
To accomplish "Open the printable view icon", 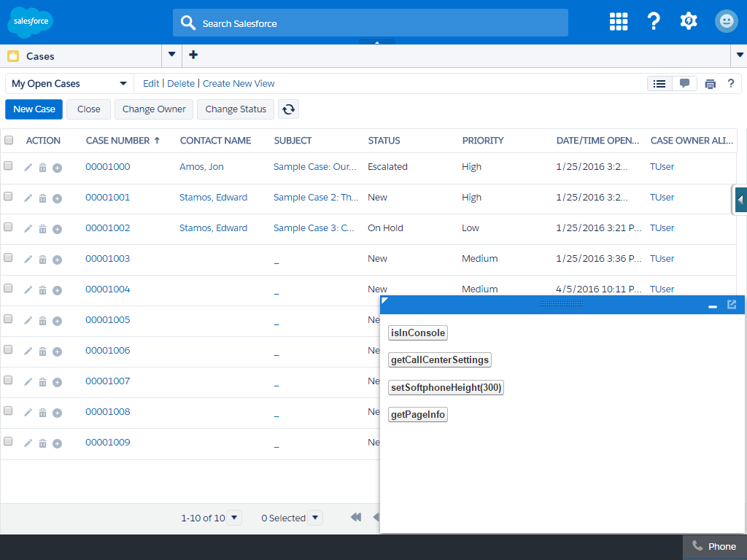I will click(710, 83).
